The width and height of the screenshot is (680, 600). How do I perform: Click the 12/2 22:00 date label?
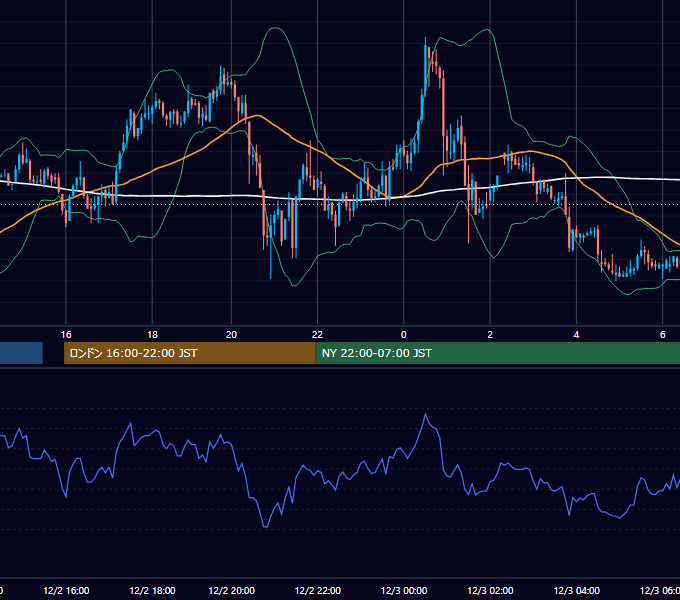[318, 590]
